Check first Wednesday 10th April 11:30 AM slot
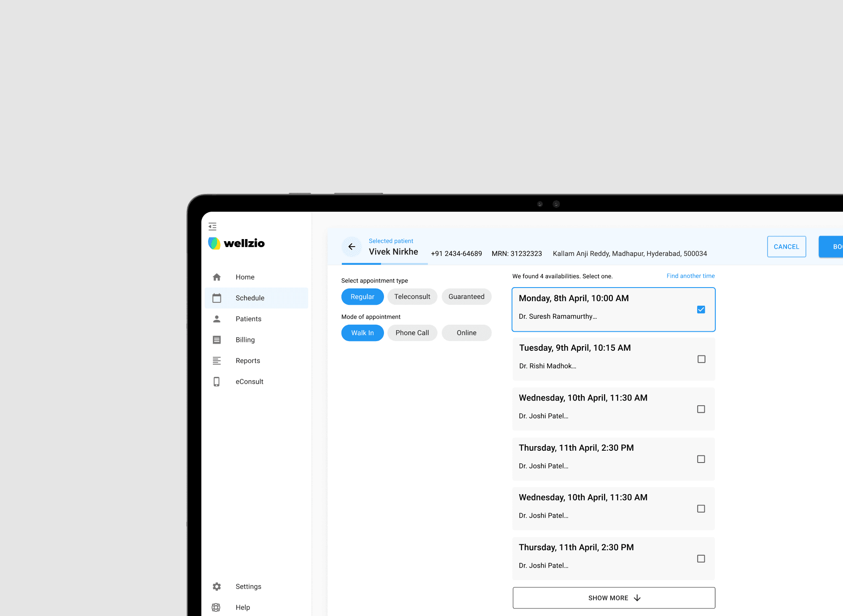843x616 pixels. point(701,409)
